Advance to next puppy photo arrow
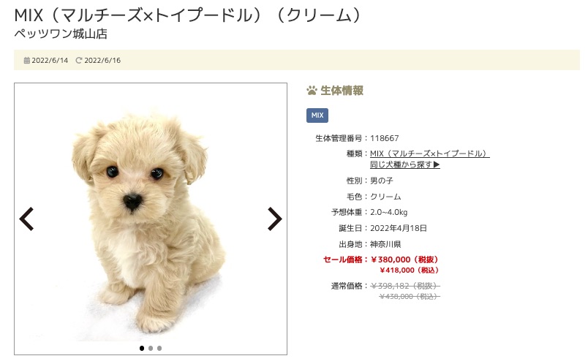 [275, 219]
